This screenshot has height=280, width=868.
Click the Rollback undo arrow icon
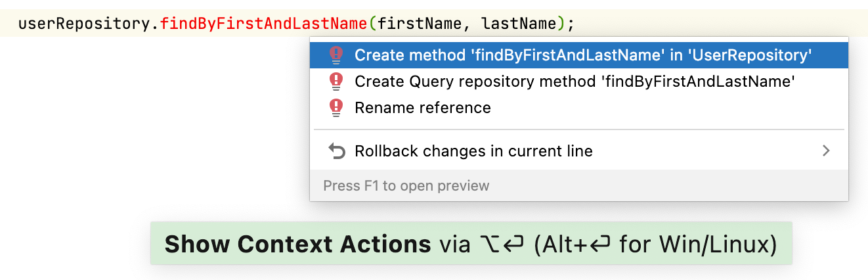click(336, 152)
